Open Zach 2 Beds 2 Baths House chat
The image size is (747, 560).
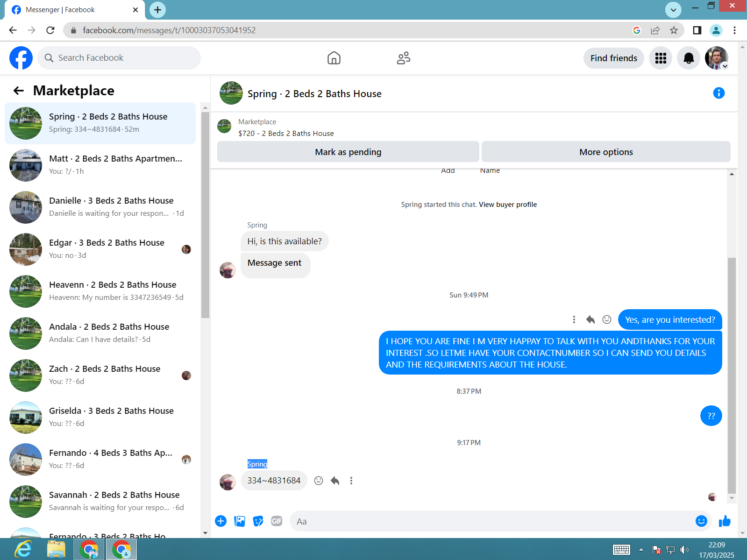tap(100, 376)
